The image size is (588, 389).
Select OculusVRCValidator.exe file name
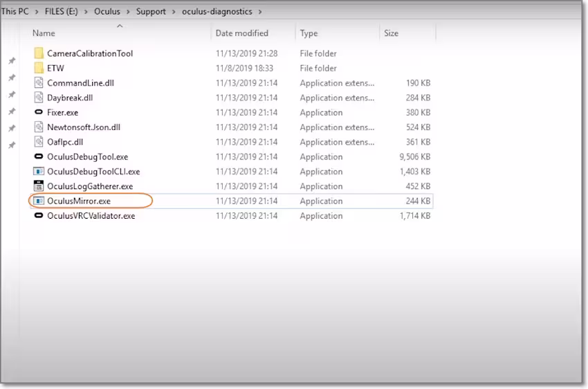coord(91,216)
